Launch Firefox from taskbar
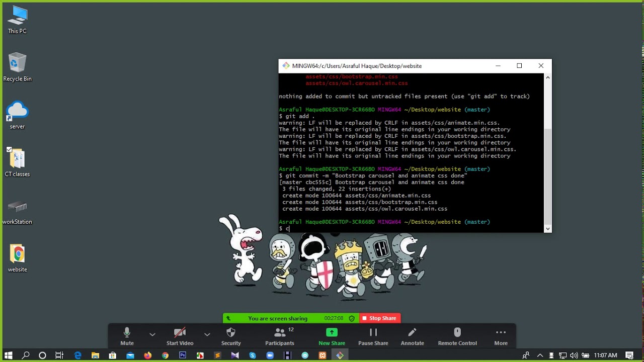The width and height of the screenshot is (644, 362). (x=147, y=355)
